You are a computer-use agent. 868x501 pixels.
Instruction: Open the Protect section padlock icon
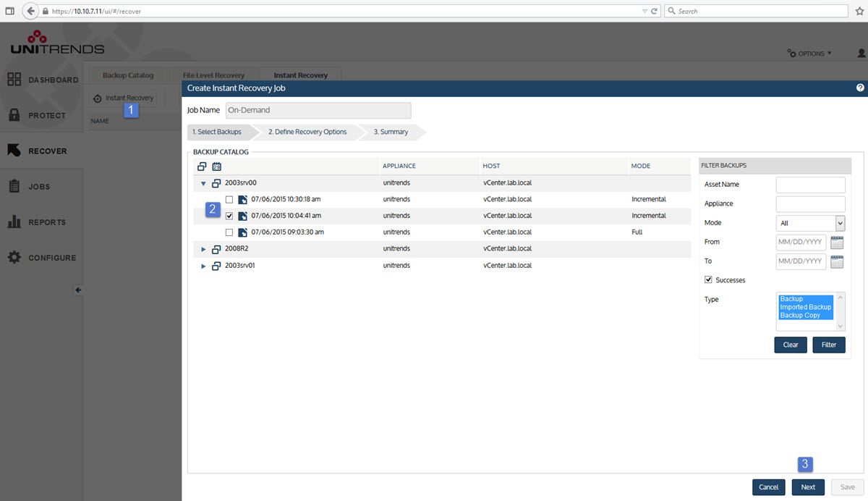click(14, 115)
